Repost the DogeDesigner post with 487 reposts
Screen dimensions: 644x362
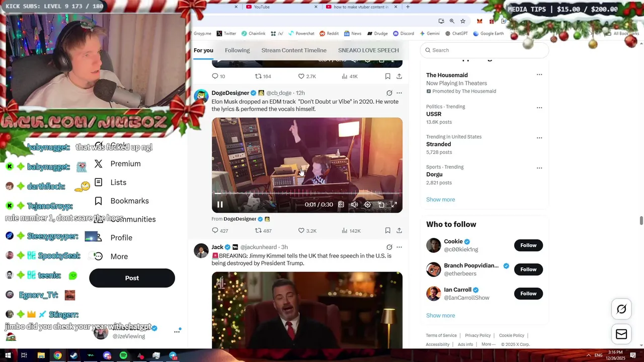263,231
